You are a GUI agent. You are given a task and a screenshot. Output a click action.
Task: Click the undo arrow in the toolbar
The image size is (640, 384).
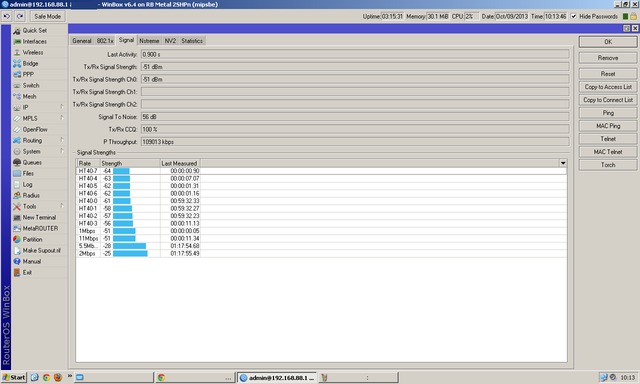(x=7, y=16)
